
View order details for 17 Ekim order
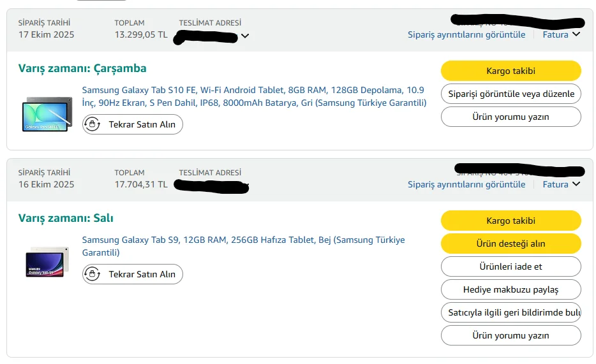466,34
